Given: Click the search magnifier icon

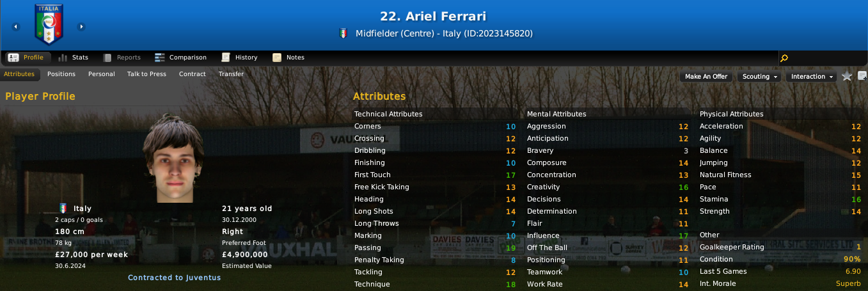Looking at the screenshot, I should 784,58.
